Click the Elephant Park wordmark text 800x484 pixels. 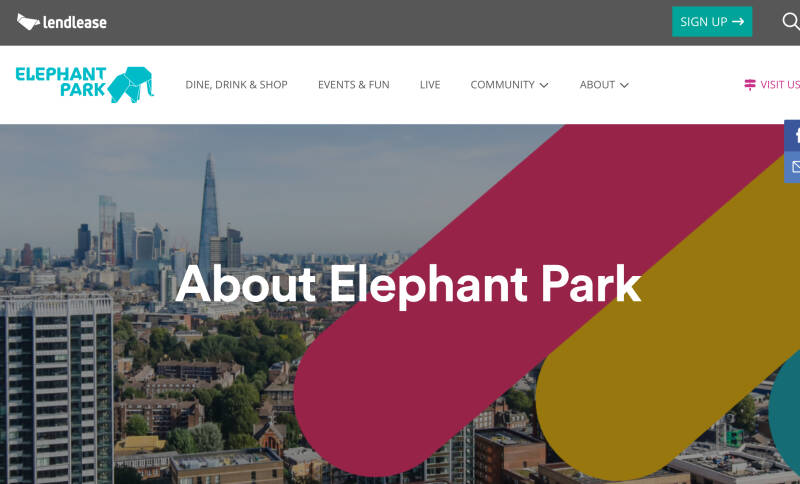pyautogui.click(x=61, y=82)
